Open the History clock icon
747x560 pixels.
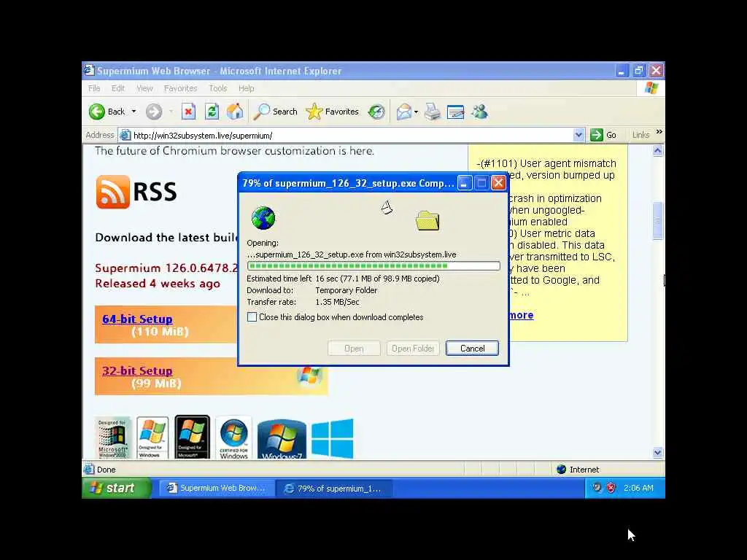coord(376,112)
